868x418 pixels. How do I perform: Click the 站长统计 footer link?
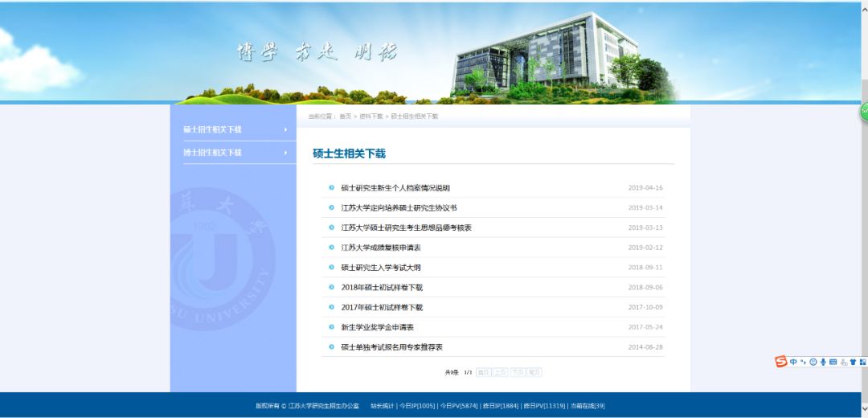click(382, 406)
